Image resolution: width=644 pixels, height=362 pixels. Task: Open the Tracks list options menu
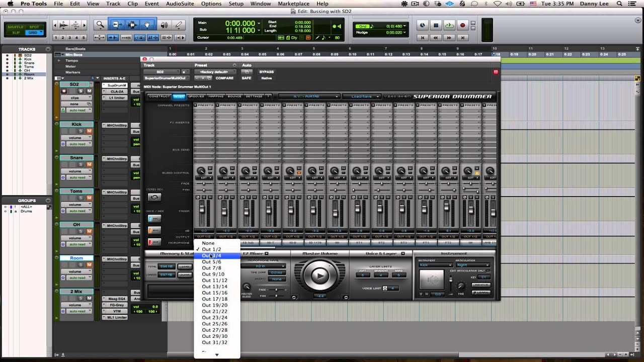point(48,49)
